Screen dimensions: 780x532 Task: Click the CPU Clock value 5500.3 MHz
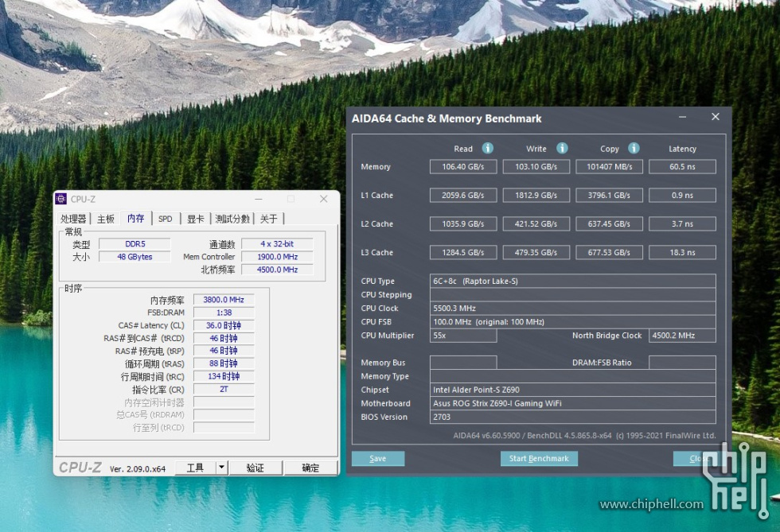coord(572,309)
